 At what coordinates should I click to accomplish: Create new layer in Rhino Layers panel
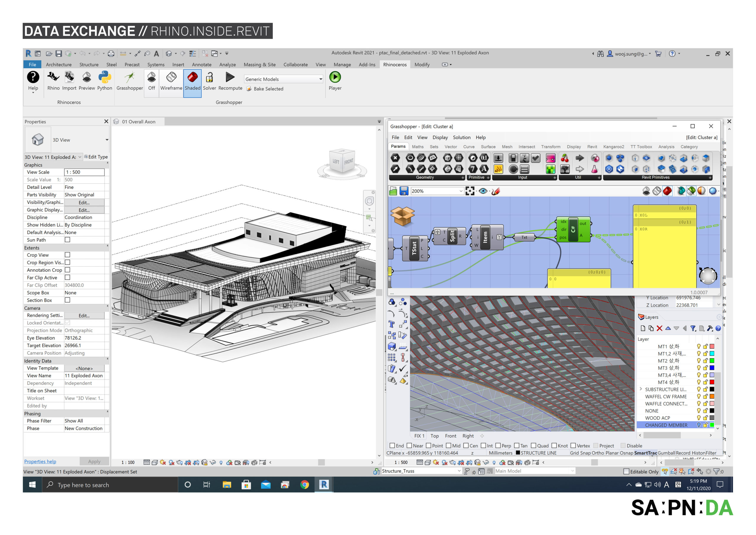click(643, 328)
